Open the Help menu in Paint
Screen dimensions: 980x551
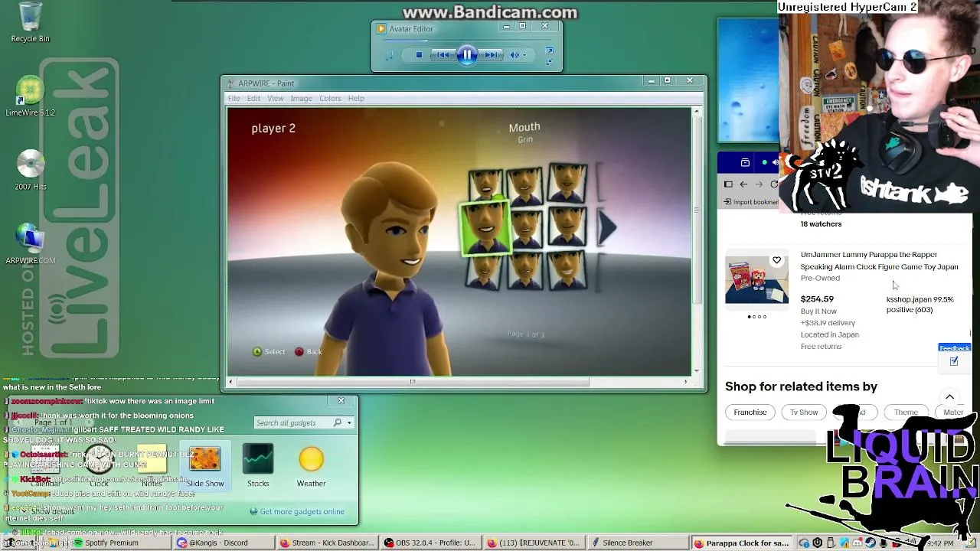[356, 98]
